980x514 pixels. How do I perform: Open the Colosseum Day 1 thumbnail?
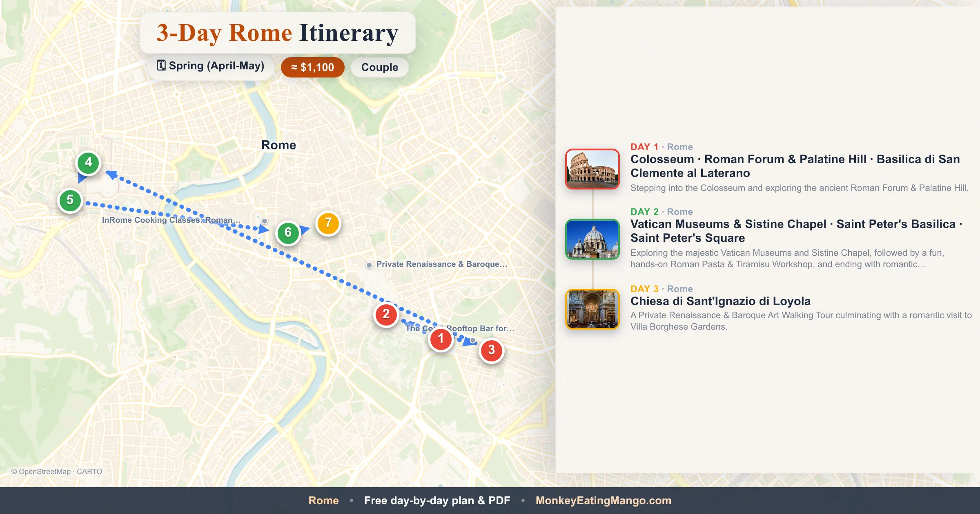(x=592, y=169)
